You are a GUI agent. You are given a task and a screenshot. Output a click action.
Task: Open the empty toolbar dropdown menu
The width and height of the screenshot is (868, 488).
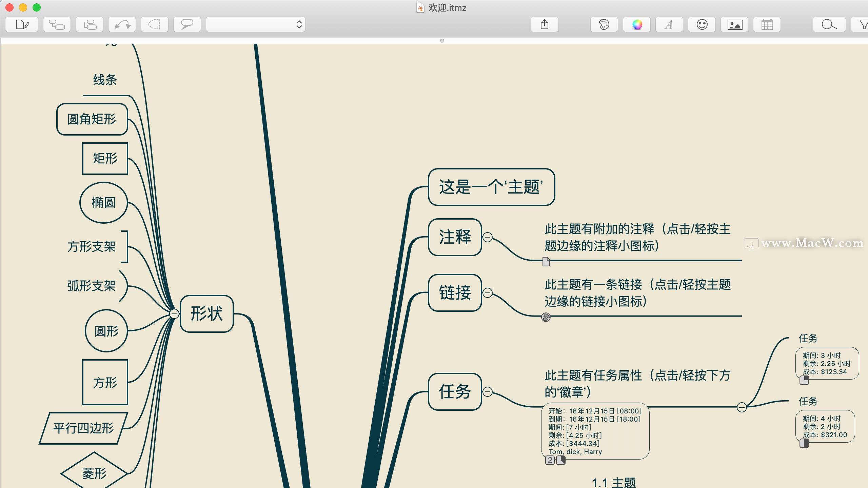[256, 24]
